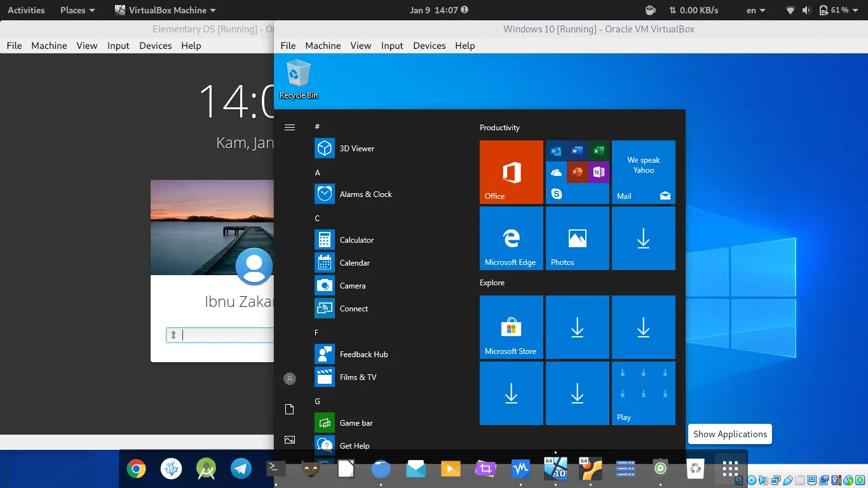Open Input menu in Elementary OS window
868x488 pixels.
[x=118, y=45]
